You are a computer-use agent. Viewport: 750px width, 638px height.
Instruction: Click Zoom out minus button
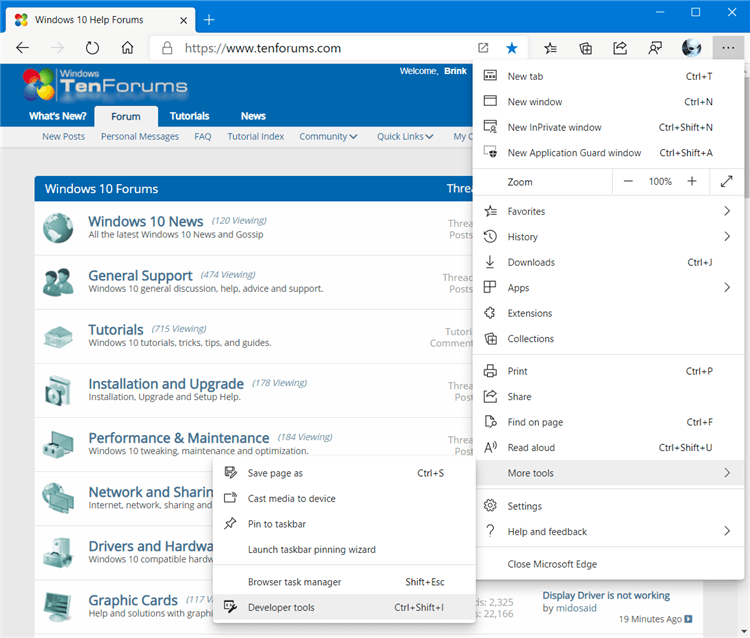629,181
